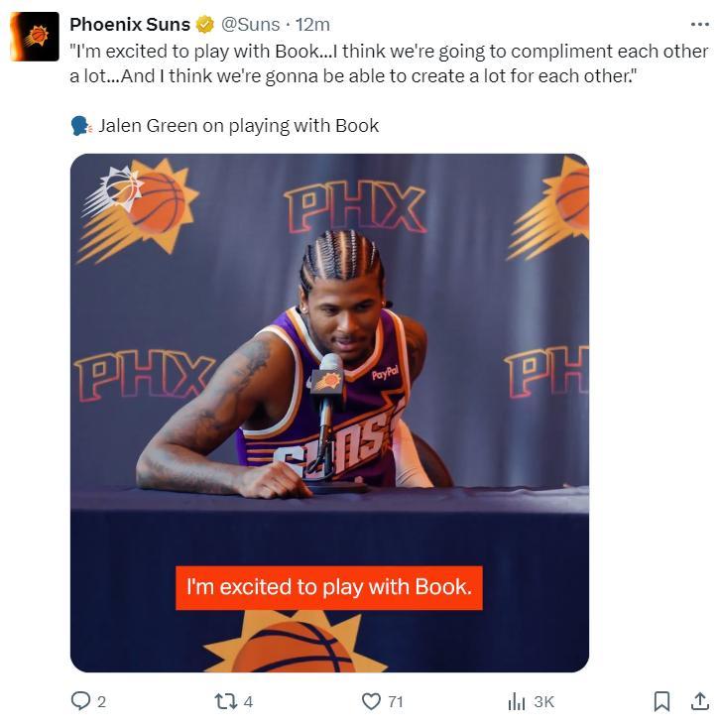Open the three-dot more options menu
720x728 pixels.
tap(699, 24)
